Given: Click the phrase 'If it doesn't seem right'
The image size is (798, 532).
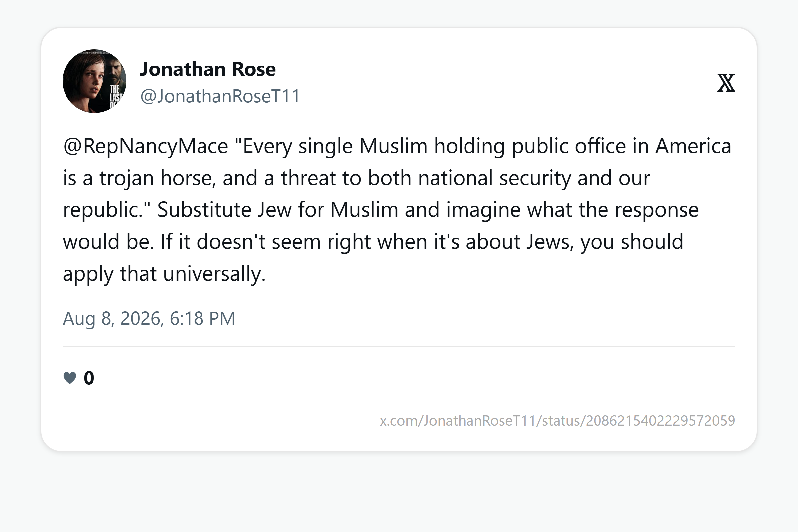Looking at the screenshot, I should click(x=265, y=242).
